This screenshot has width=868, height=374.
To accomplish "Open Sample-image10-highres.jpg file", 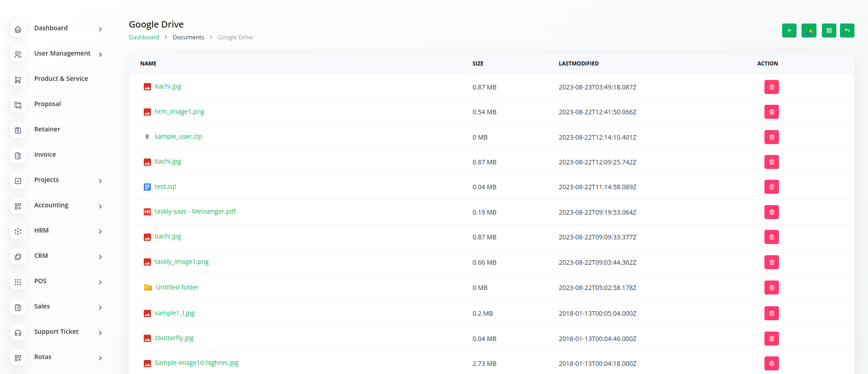I will [x=196, y=363].
